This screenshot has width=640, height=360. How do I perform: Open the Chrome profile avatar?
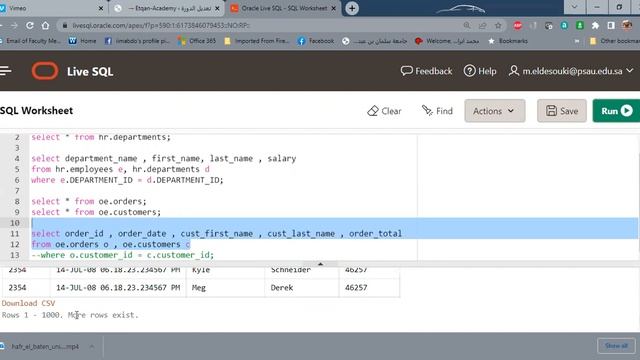(x=627, y=25)
